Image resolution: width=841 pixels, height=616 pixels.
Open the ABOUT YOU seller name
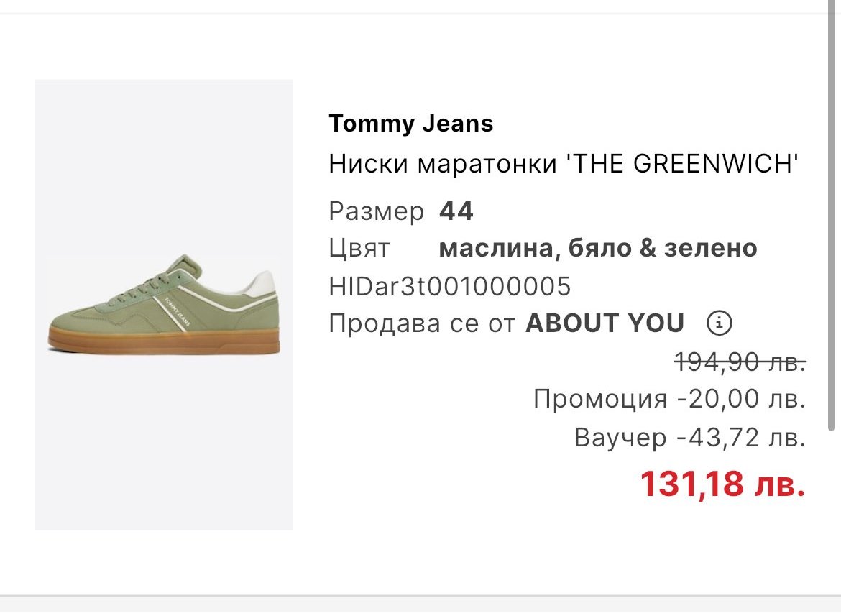click(605, 323)
